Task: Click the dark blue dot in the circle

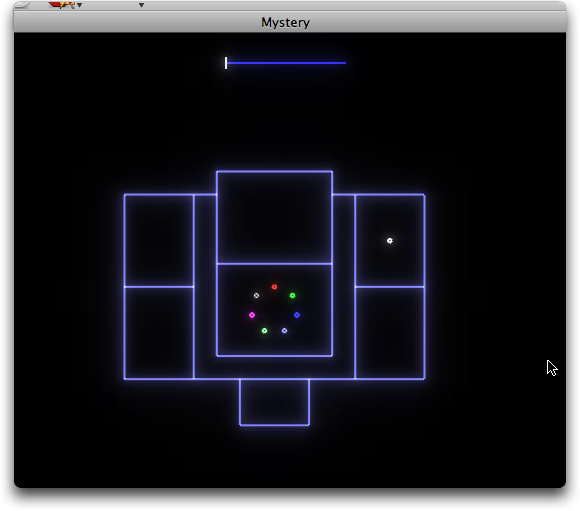Action: [x=297, y=315]
